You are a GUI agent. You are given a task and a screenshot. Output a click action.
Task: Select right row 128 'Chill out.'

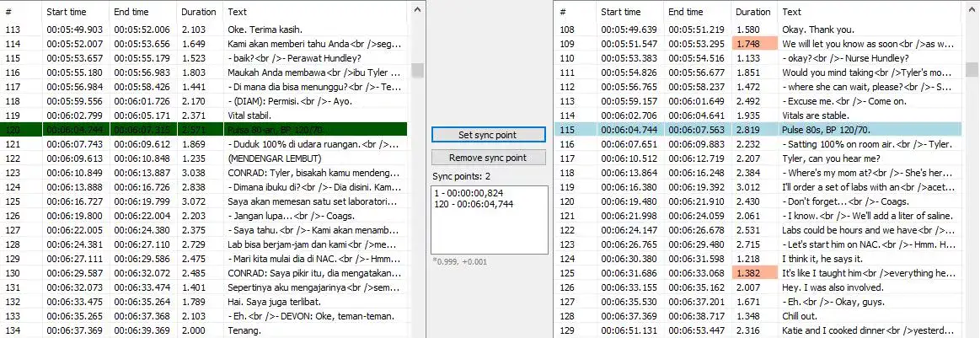tap(758, 316)
